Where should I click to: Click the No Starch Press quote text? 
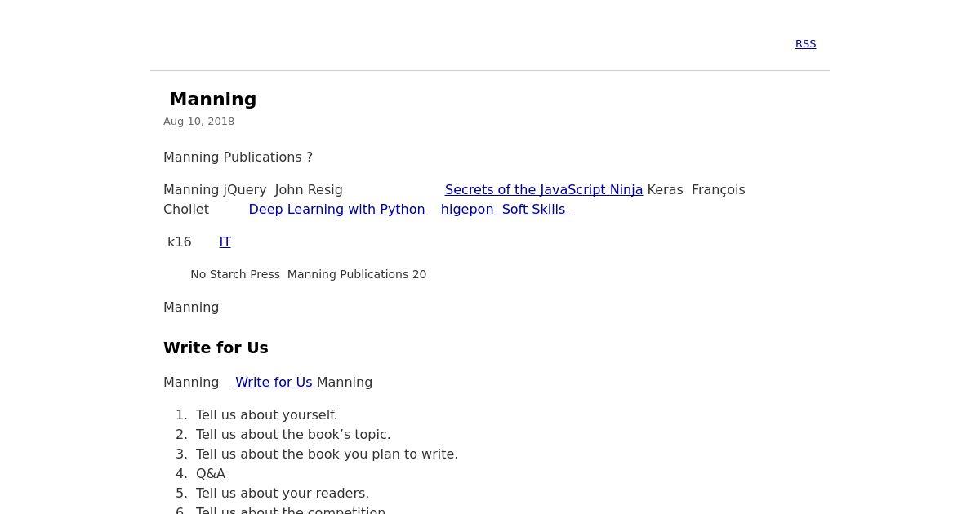[x=309, y=274]
